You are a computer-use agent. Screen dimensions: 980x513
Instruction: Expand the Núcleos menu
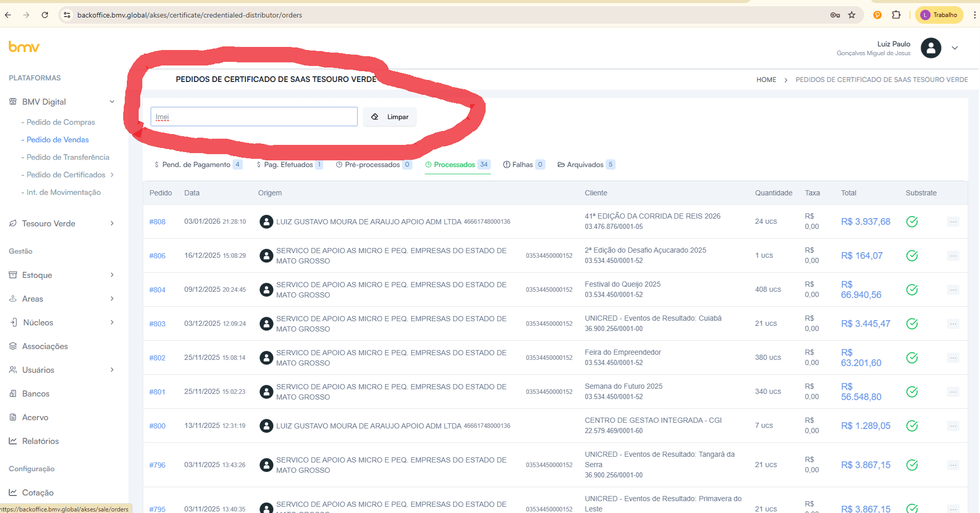coord(112,322)
